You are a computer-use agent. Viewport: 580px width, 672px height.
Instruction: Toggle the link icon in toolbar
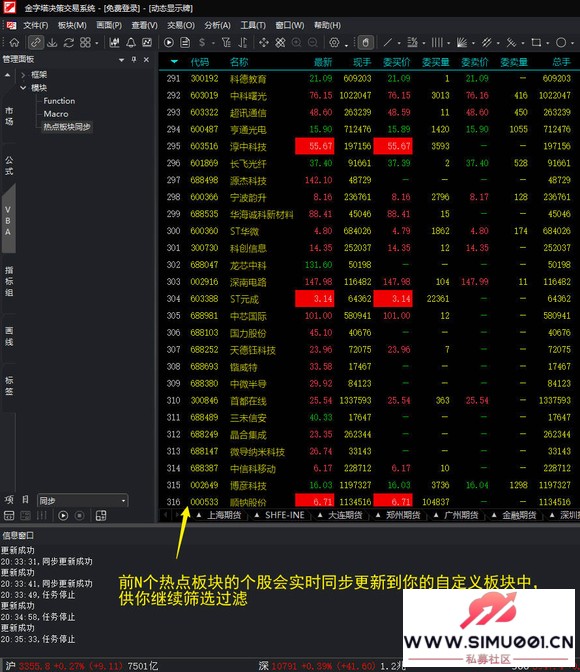pyautogui.click(x=35, y=42)
